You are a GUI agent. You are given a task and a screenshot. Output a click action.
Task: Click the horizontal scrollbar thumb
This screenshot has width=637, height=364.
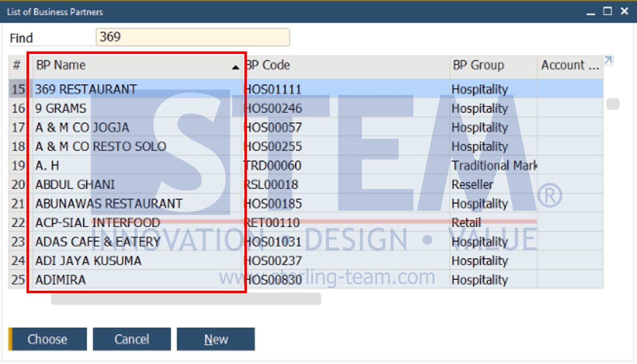click(186, 298)
